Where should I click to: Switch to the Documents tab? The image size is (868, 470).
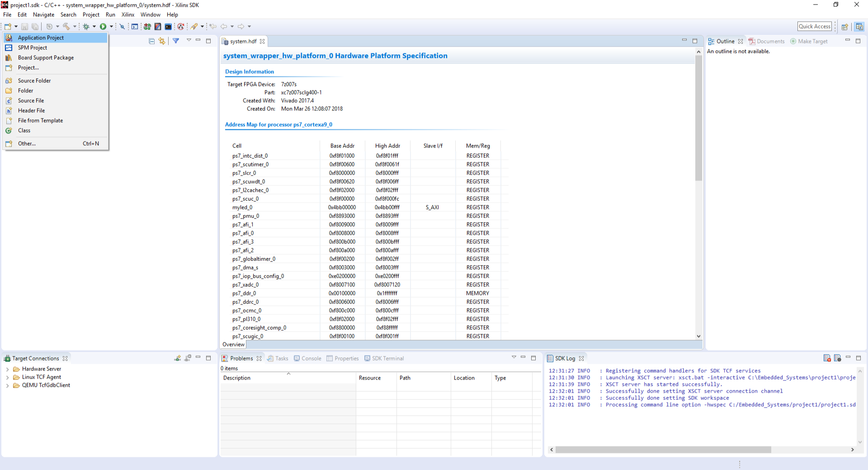[766, 41]
